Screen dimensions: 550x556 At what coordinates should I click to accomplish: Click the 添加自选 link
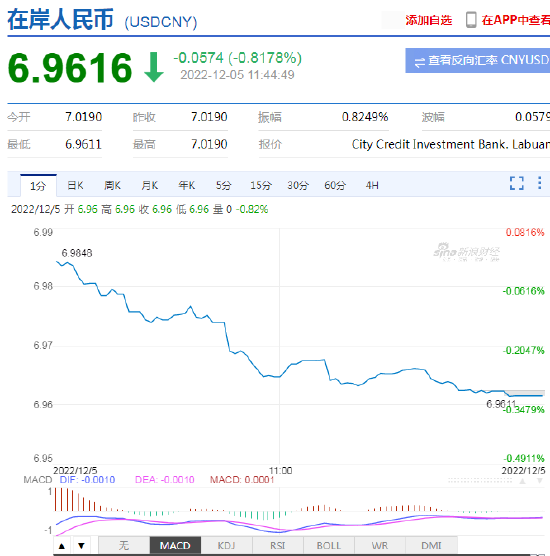(429, 20)
